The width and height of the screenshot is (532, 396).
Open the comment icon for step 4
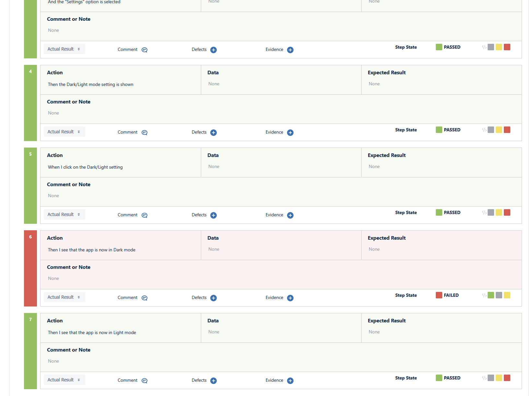pyautogui.click(x=145, y=132)
